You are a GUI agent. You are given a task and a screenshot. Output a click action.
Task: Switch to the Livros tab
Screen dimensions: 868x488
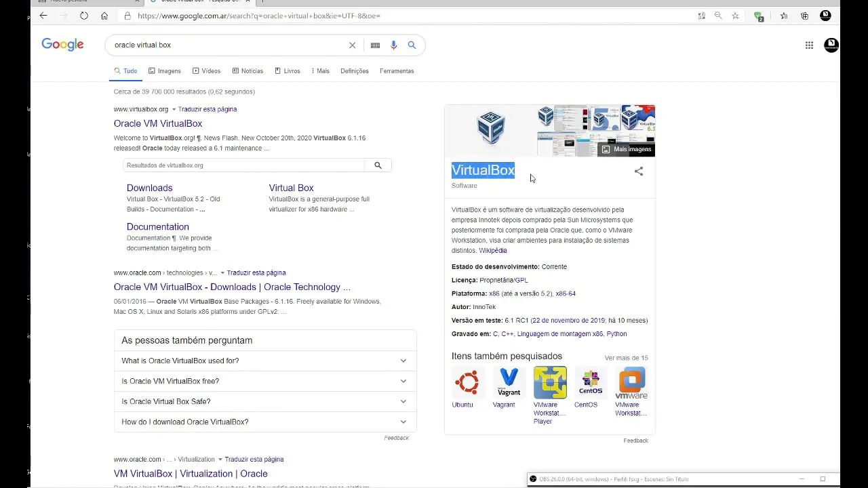point(288,70)
